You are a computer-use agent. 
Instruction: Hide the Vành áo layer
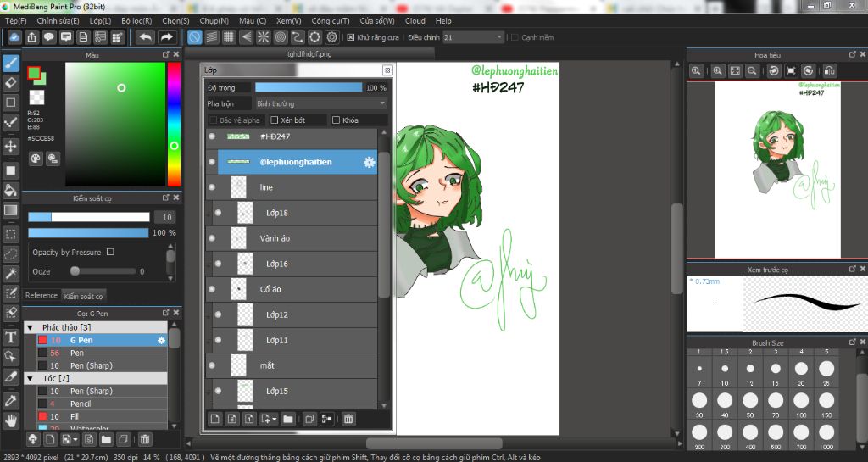212,238
